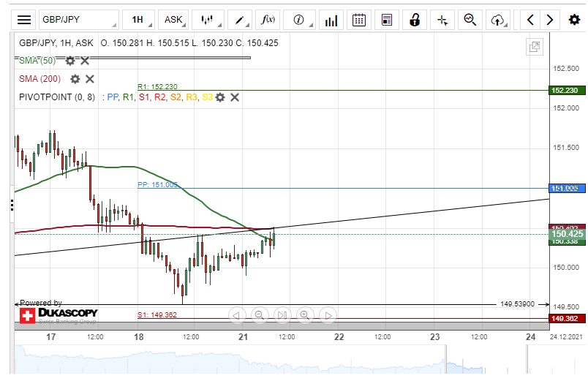The image size is (588, 381).
Task: Click the 18 date on time axis
Action: [x=139, y=336]
